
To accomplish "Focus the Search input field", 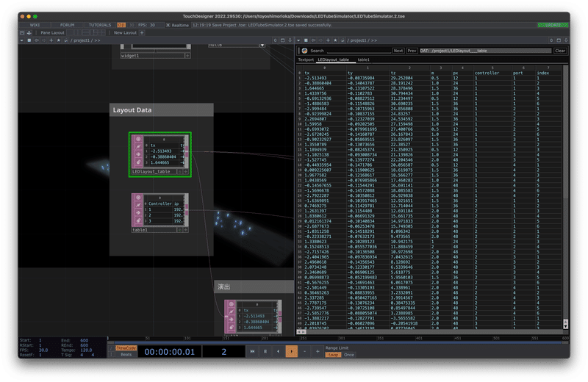I will click(x=359, y=51).
